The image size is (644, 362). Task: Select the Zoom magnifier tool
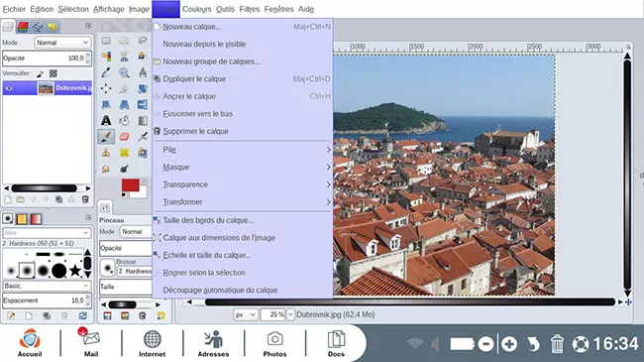click(124, 72)
